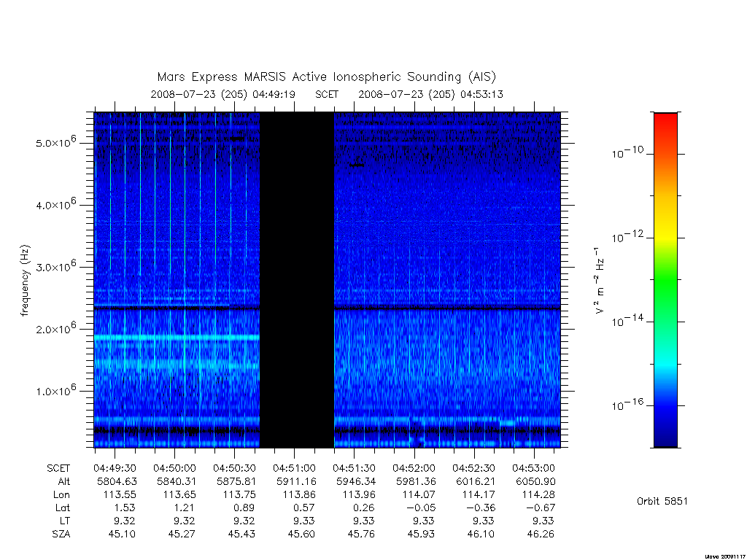
Task: Click the frequency (Hz) axis title
Action: click(x=25, y=281)
